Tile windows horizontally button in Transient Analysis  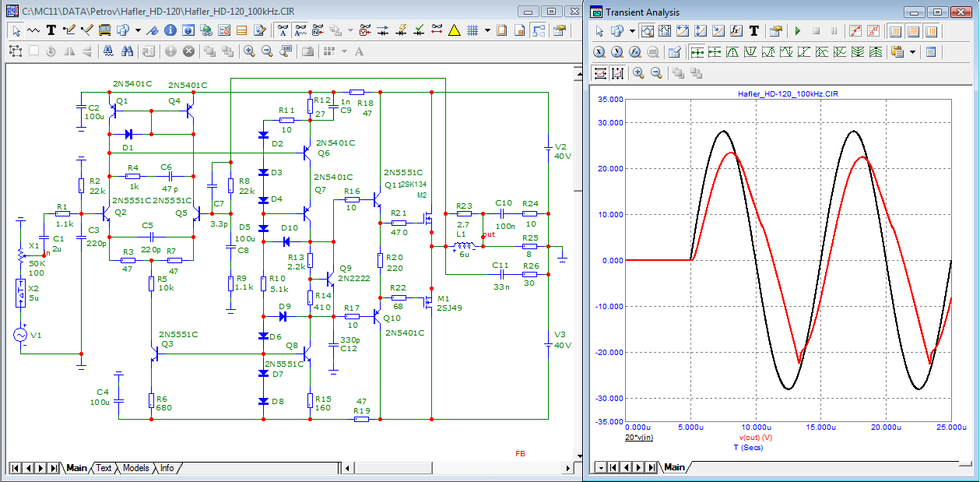point(913,31)
